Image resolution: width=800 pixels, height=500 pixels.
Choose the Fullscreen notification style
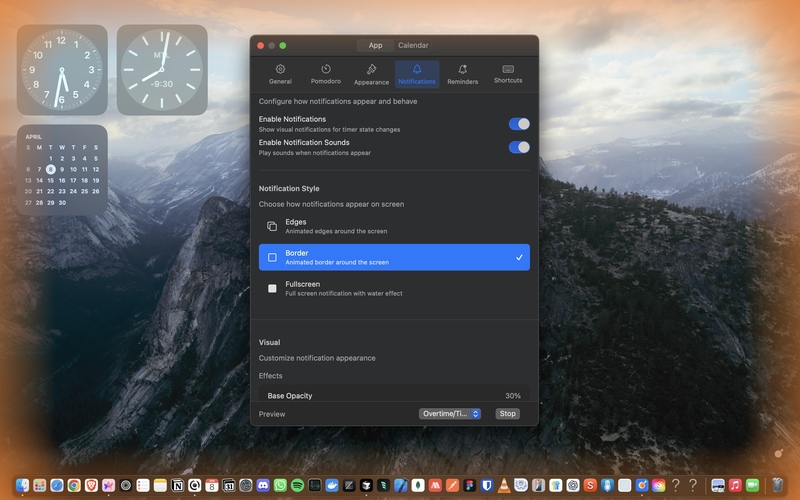pos(394,288)
